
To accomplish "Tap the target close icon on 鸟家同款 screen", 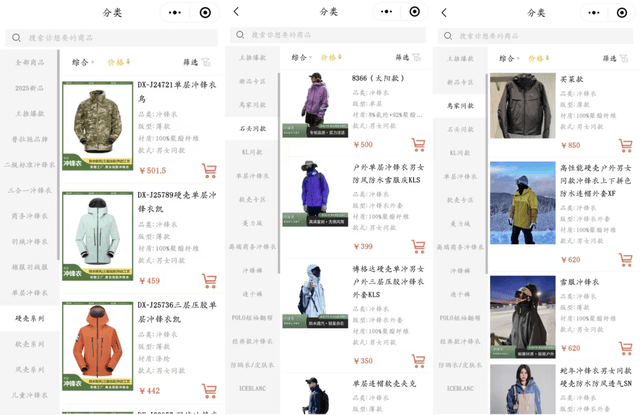I will 622,13.
